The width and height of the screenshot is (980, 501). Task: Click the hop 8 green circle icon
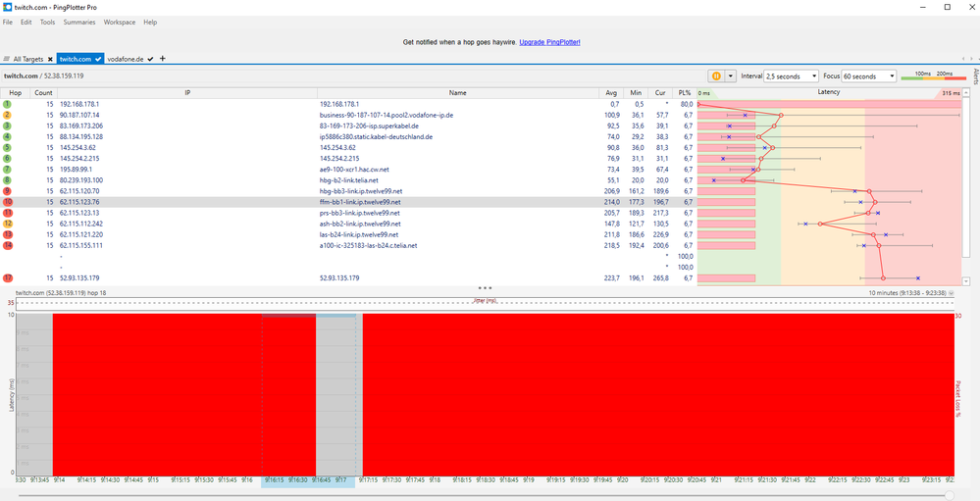(7, 180)
